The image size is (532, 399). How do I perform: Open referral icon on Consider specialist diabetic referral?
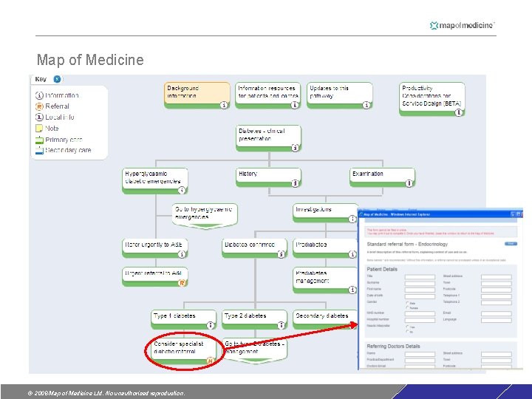coord(211,361)
